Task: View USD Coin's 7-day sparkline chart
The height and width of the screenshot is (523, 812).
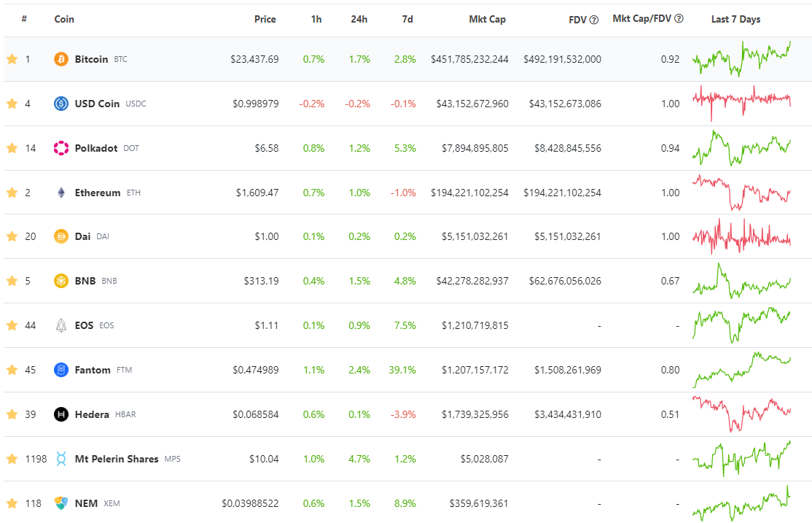Action: click(741, 103)
